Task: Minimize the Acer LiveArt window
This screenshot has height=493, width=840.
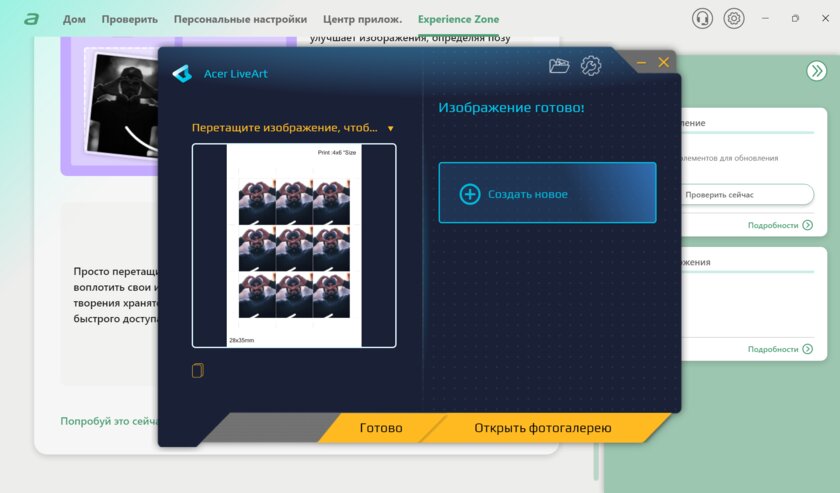Action: pyautogui.click(x=641, y=63)
